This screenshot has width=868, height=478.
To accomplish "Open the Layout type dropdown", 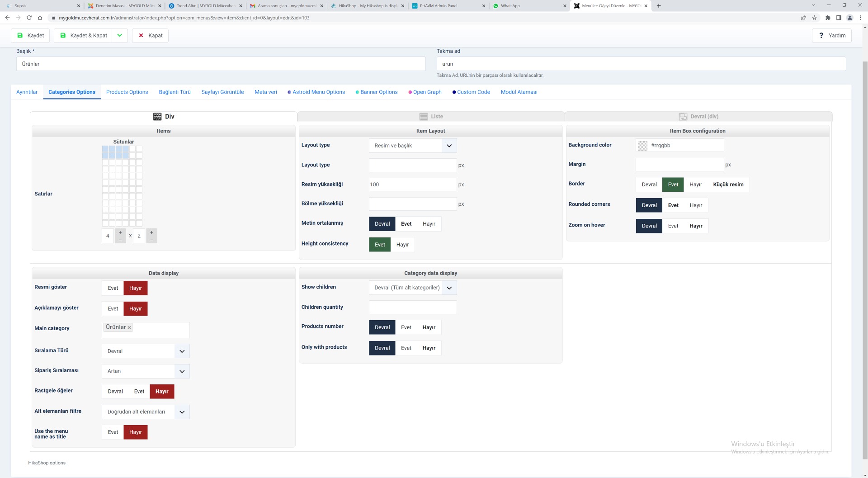I will (412, 146).
